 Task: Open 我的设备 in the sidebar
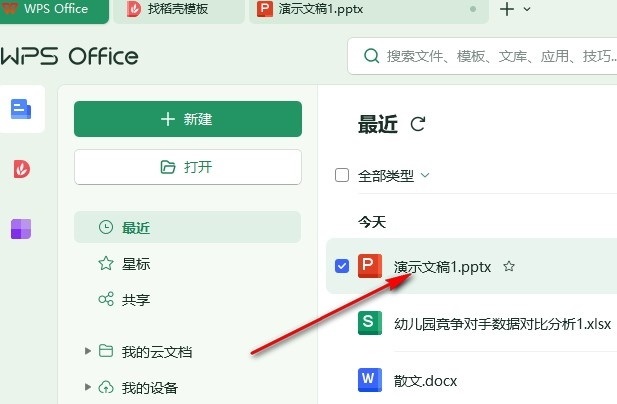(150, 388)
